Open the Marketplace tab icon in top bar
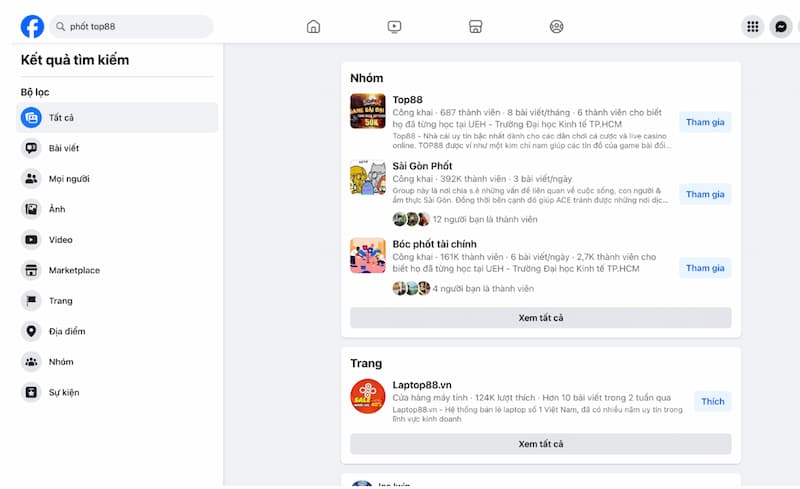Screen dimensions: 800x489 point(476,27)
